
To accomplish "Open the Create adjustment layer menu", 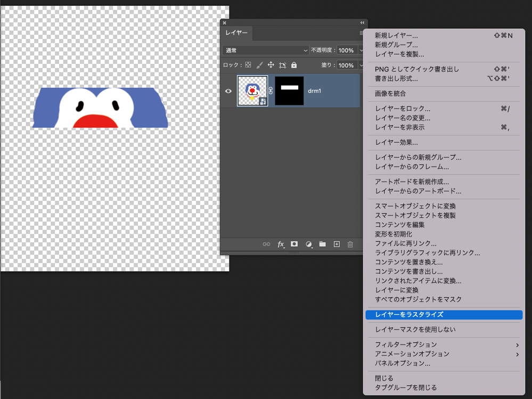I will click(x=308, y=244).
